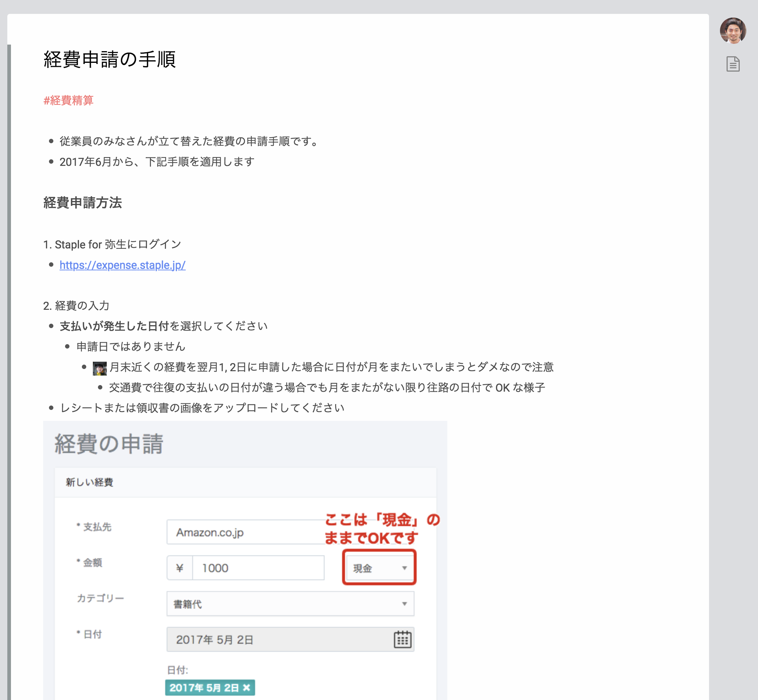Click the dropdown arrow beside 現金

pyautogui.click(x=404, y=568)
